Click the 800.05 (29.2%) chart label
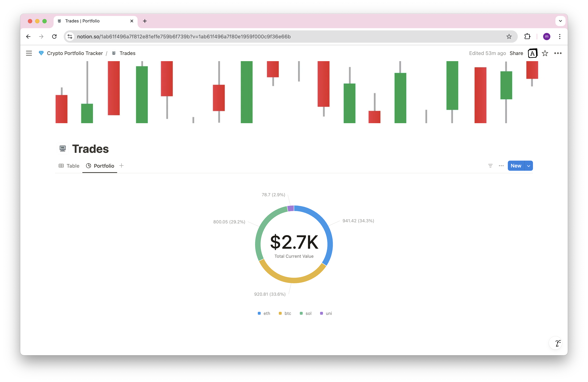This screenshot has height=382, width=588. tap(229, 222)
